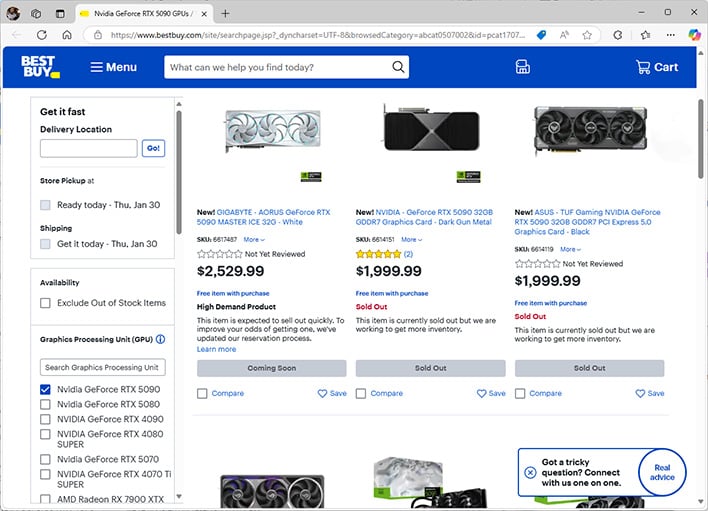Screen dimensions: 708x511
Task: Tick Compare for ASUS TUF Gaming
Action: point(520,394)
